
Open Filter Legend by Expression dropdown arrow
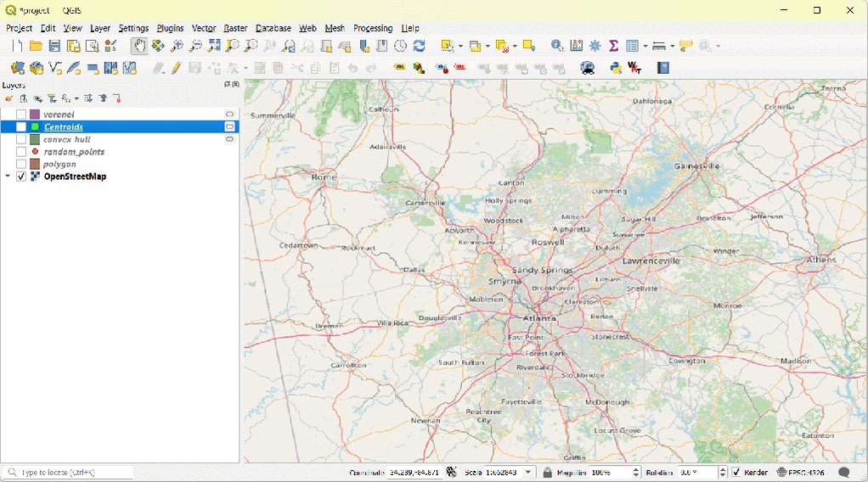point(76,98)
